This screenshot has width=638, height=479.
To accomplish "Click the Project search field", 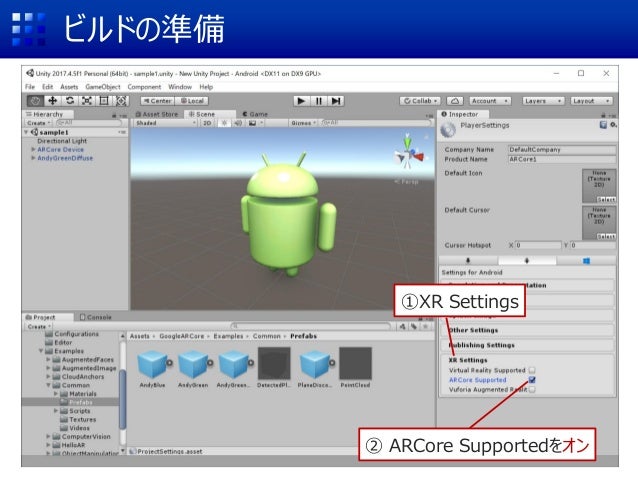I will click(310, 326).
